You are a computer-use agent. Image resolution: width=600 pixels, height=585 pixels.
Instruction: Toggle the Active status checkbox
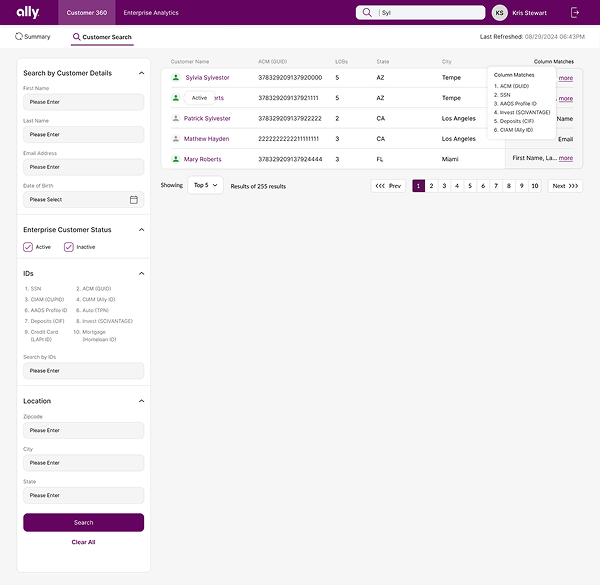tap(28, 247)
